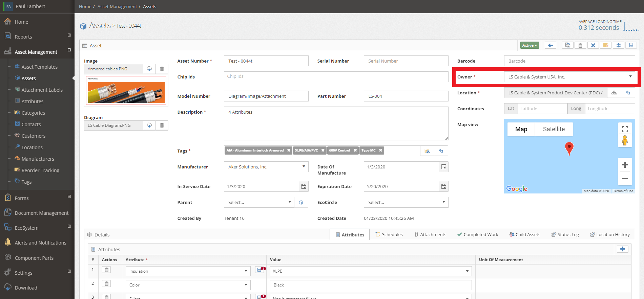The height and width of the screenshot is (299, 644).
Task: Open Attachment Labels in sidebar
Action: tap(42, 90)
